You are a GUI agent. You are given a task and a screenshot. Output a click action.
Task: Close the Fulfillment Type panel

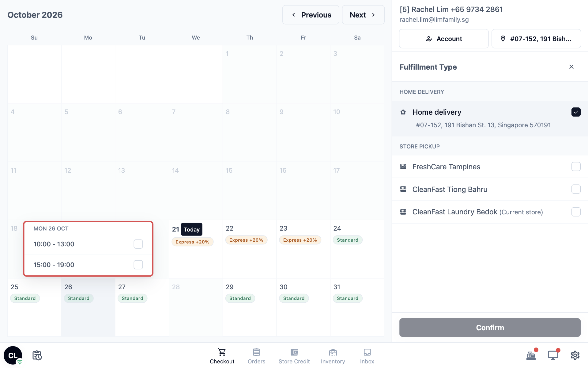(571, 67)
